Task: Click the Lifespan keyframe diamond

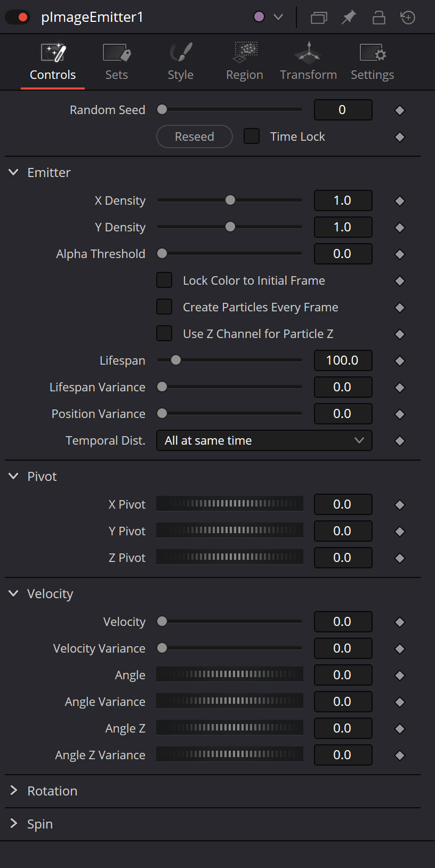Action: tap(400, 361)
